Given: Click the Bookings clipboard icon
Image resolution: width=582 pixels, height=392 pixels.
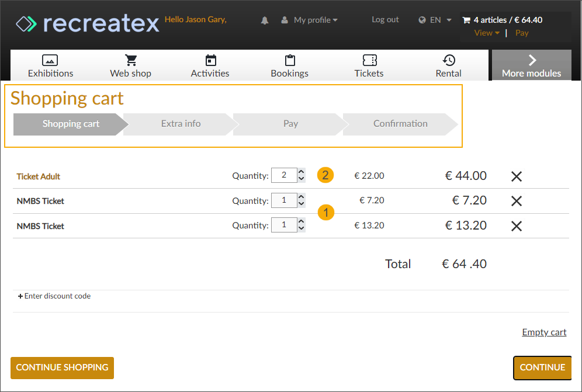Looking at the screenshot, I should click(289, 60).
